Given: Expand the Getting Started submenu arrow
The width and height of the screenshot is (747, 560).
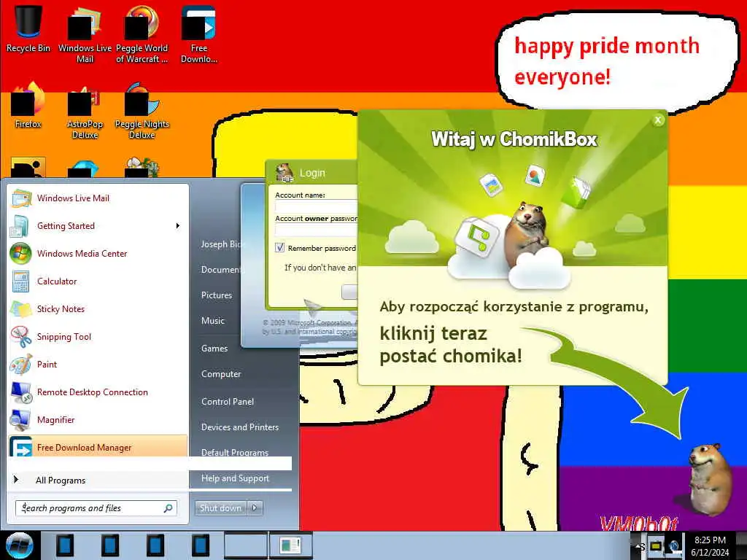Looking at the screenshot, I should click(178, 226).
